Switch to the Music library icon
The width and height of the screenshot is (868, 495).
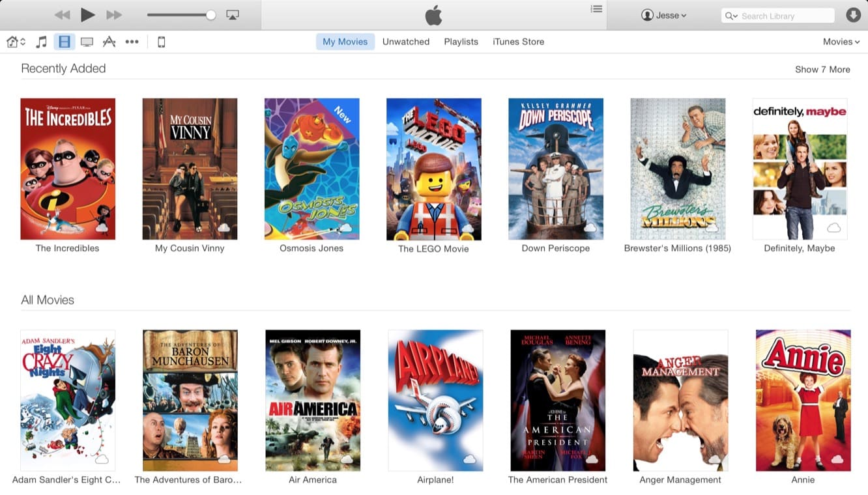[41, 42]
